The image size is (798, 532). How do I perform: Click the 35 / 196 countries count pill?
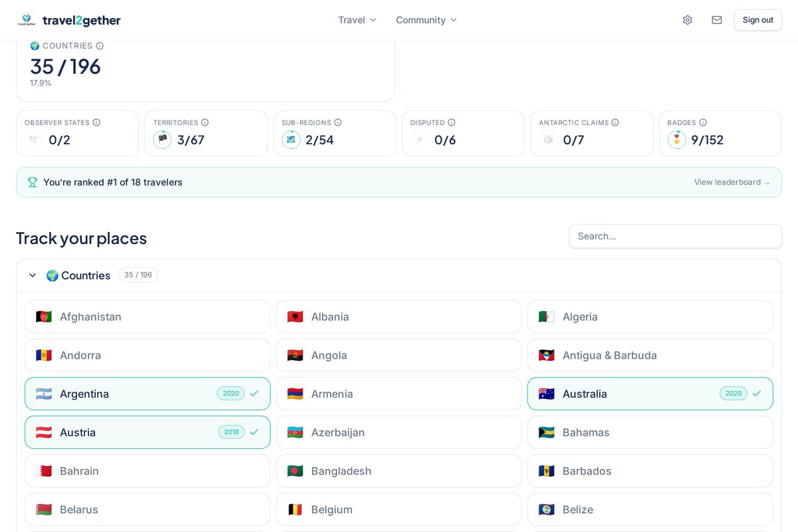(138, 275)
